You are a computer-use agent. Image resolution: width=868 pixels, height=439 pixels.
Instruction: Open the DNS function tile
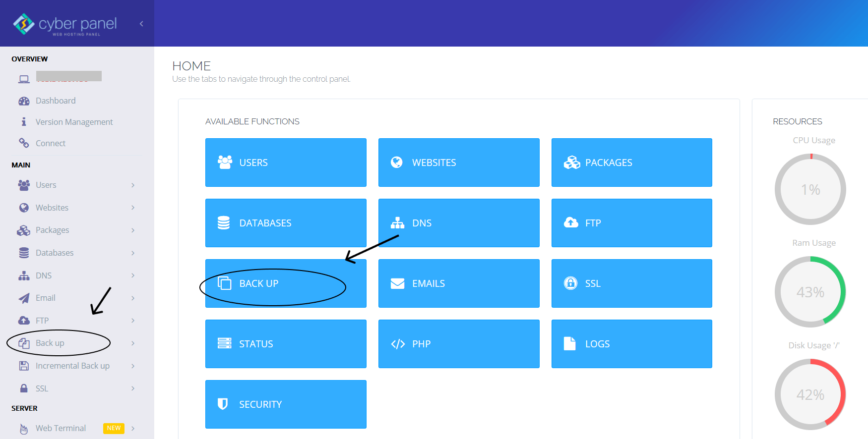[x=459, y=223]
